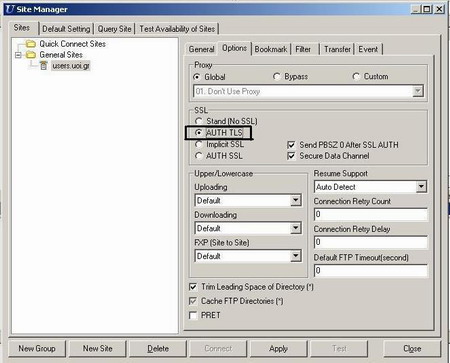
Task: Toggle the Secure Data Channel checkbox
Action: tap(291, 156)
